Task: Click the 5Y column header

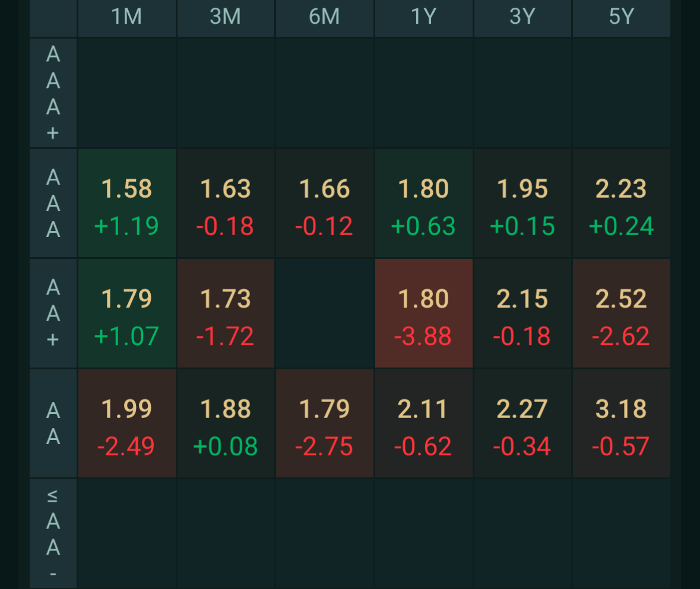Action: 621,17
